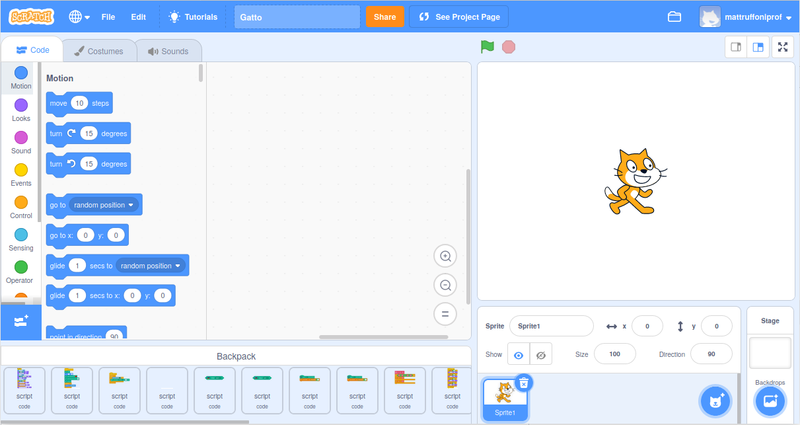
Task: Click the orange Share button
Action: point(384,17)
